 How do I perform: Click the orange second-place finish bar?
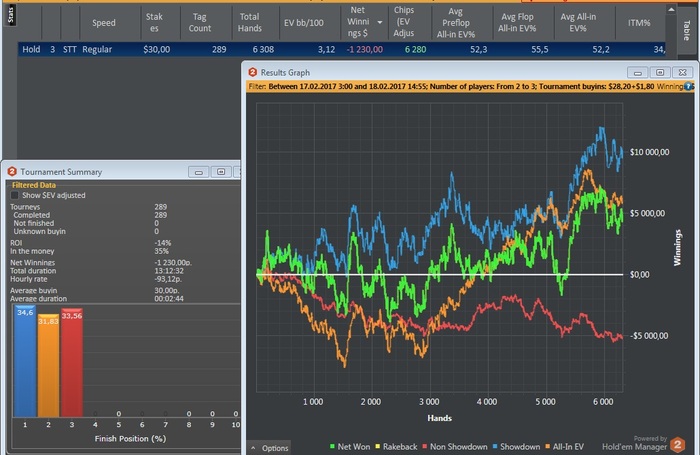[x=48, y=366]
